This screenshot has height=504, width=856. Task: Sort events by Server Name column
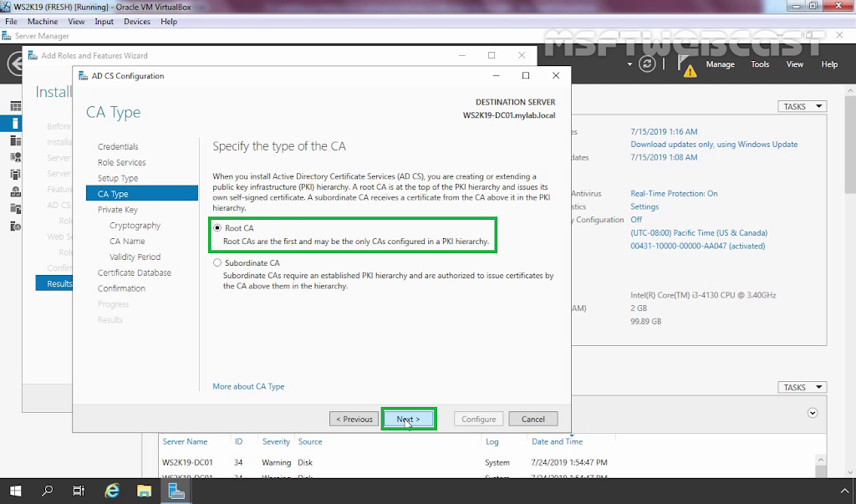pyautogui.click(x=185, y=441)
